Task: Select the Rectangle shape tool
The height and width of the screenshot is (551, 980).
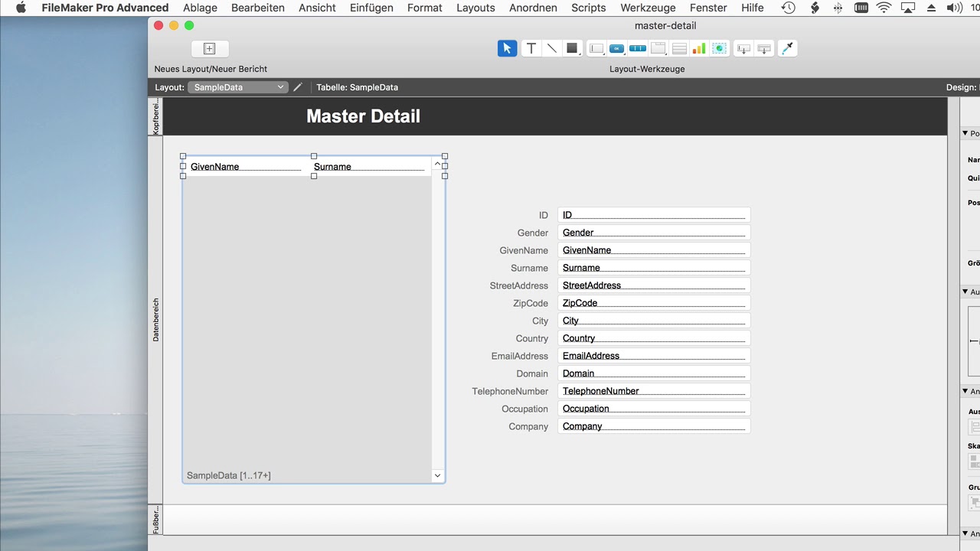Action: click(572, 48)
